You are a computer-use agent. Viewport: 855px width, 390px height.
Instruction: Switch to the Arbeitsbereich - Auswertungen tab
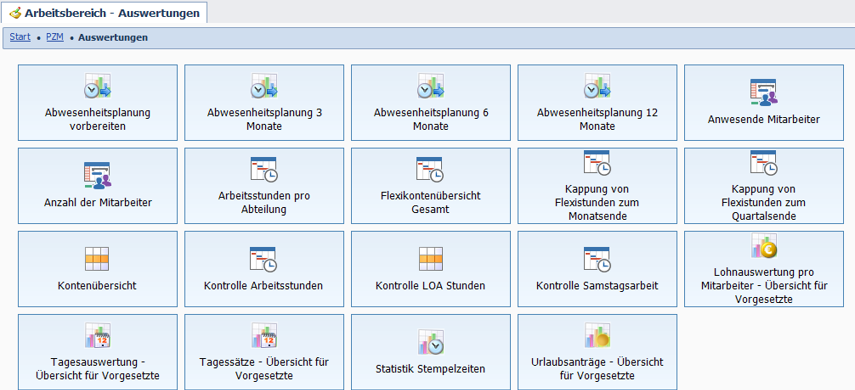coord(104,12)
